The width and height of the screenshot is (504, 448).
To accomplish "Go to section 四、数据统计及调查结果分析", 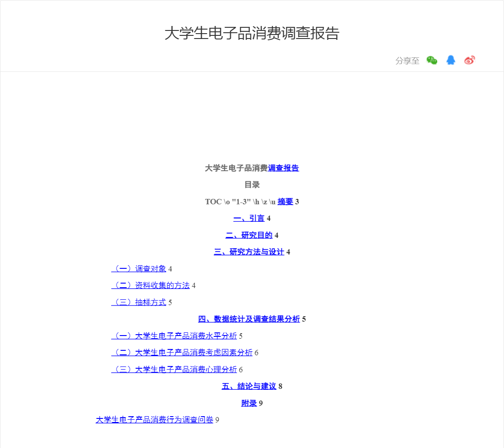I will (249, 319).
